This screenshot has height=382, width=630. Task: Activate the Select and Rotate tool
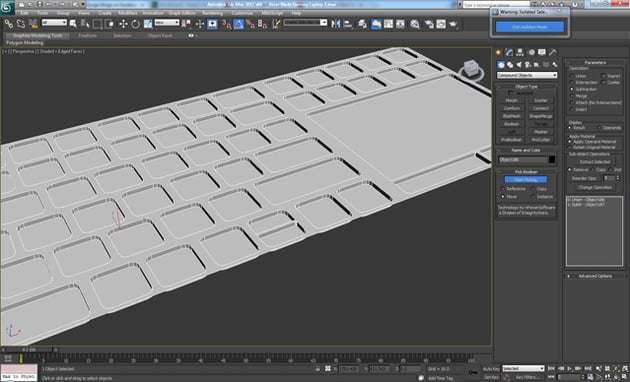135,24
